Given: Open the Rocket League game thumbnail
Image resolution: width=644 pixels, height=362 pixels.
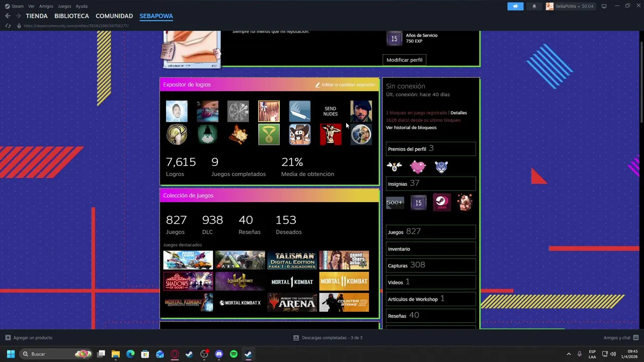Looking at the screenshot, I should pyautogui.click(x=188, y=260).
